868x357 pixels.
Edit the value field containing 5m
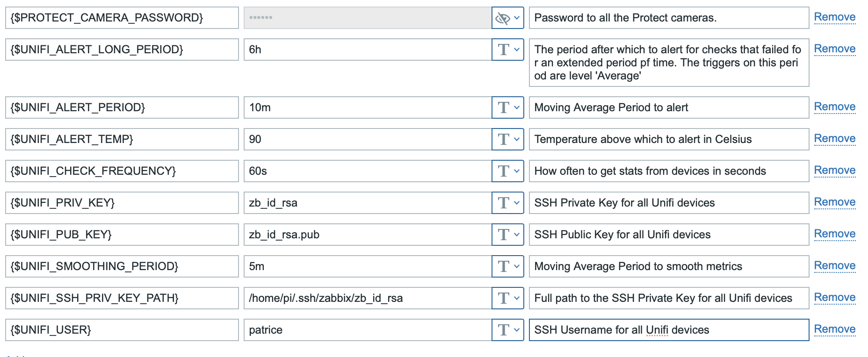[x=368, y=266]
